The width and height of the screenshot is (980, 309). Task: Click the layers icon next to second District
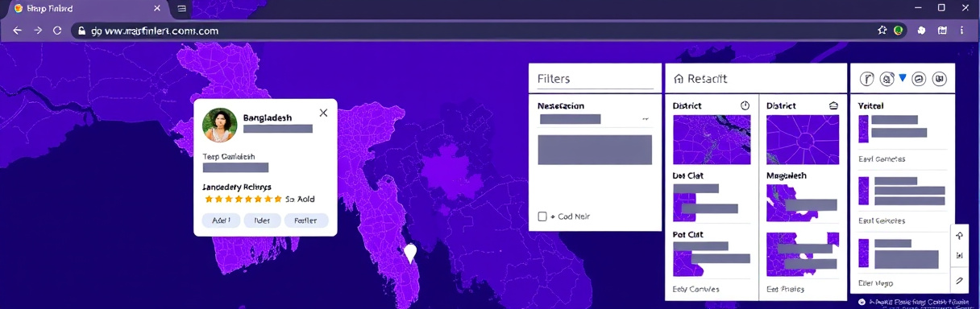(833, 105)
